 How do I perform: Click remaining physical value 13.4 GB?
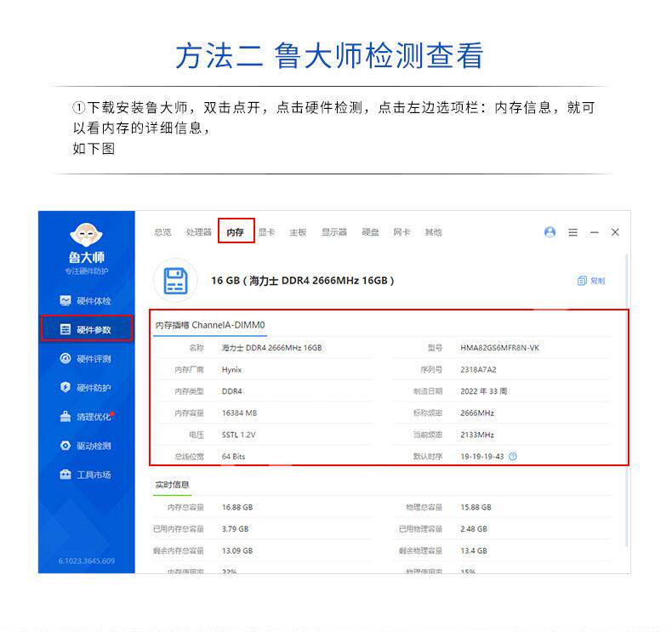tap(474, 550)
